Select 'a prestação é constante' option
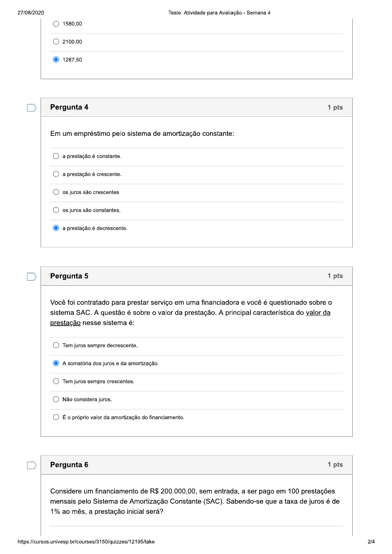The height and width of the screenshot is (554, 392). [56, 156]
